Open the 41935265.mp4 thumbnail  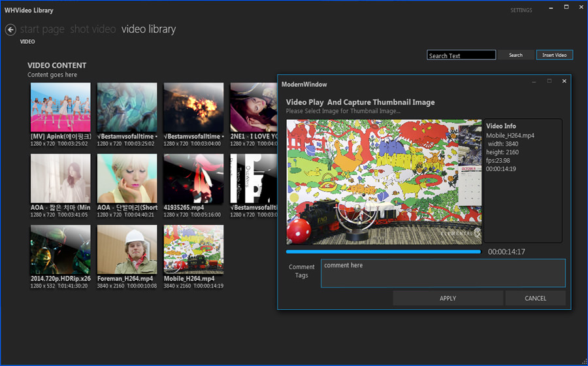(x=193, y=178)
